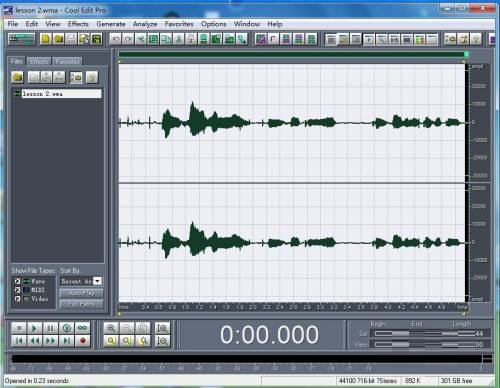Toggle spectral view with the purple toolbar icon
Screen dimensions: 500x388
[x=260, y=39]
